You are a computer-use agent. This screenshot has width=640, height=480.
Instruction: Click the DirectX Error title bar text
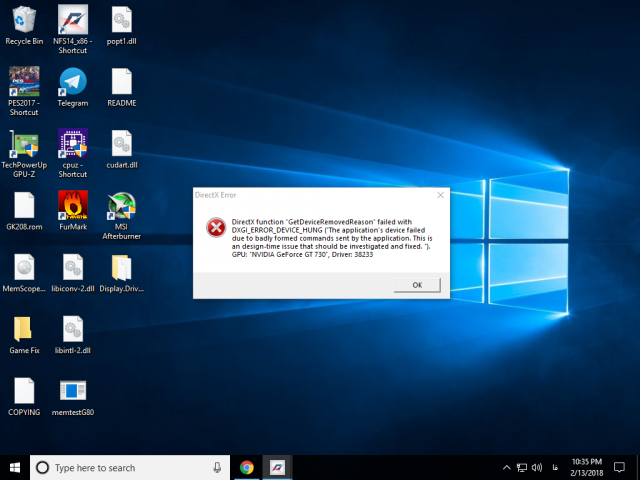216,195
